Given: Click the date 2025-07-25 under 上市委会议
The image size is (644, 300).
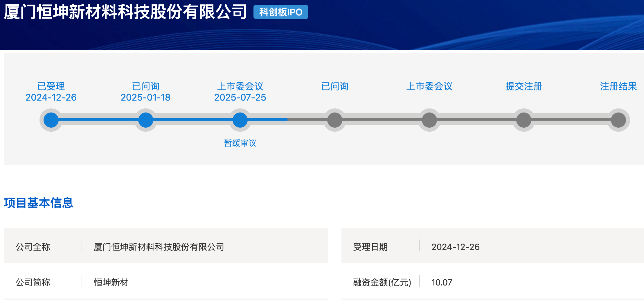Looking at the screenshot, I should 240,97.
